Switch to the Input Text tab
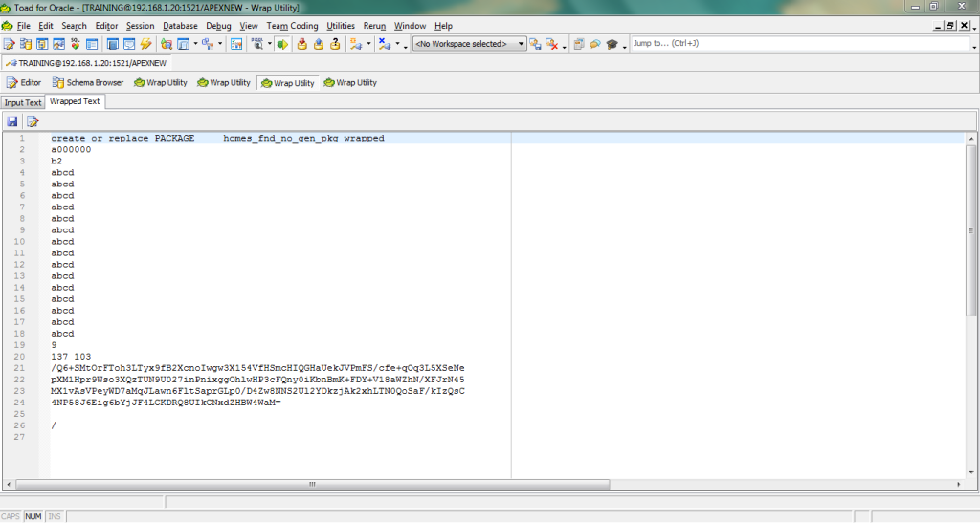 (x=23, y=102)
